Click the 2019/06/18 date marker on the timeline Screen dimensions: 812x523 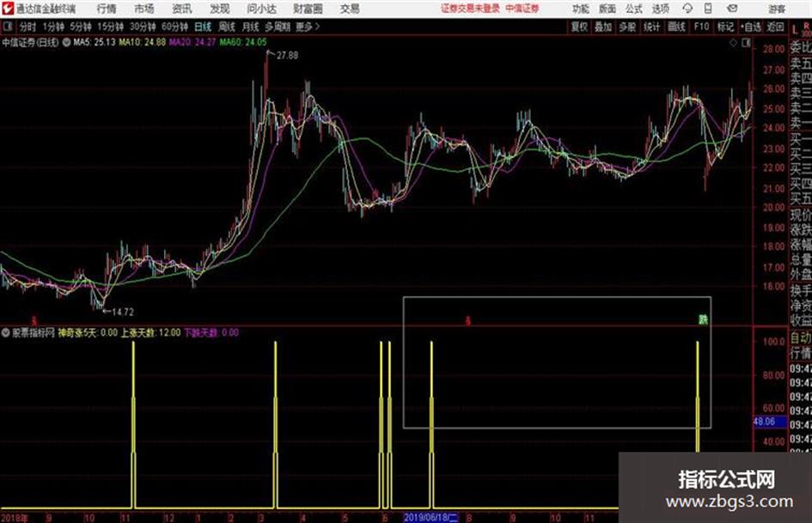[430, 517]
